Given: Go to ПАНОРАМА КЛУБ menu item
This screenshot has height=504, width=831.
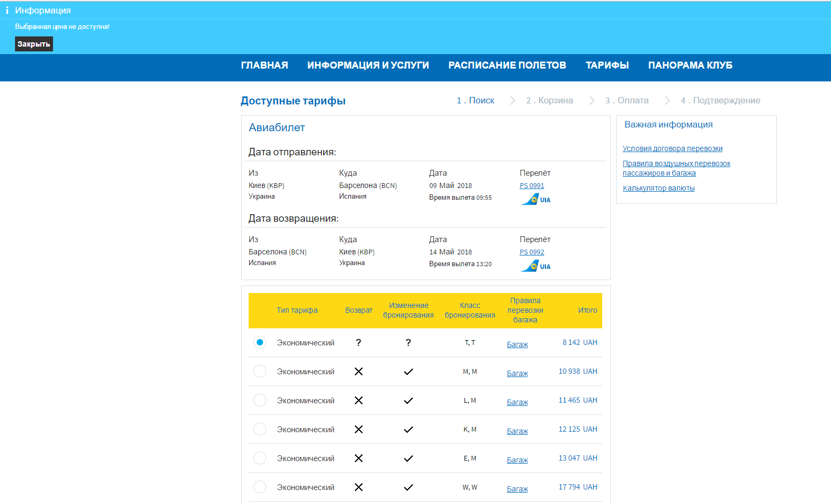Looking at the screenshot, I should click(x=690, y=65).
